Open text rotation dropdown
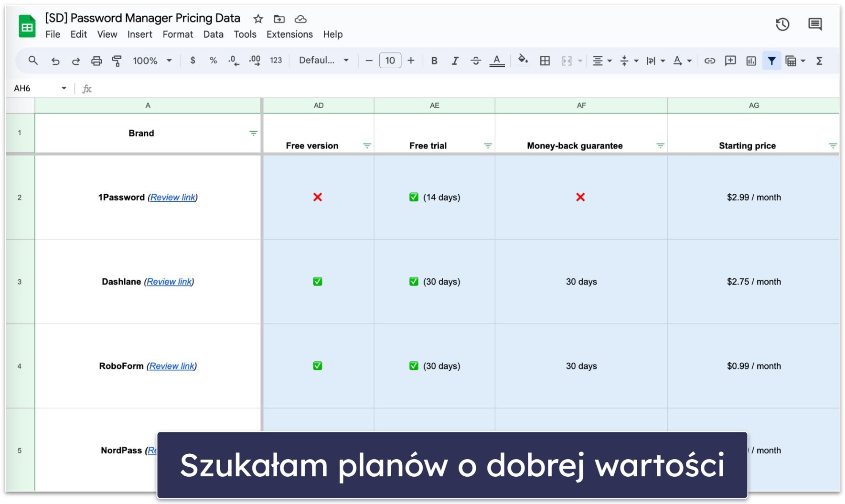The width and height of the screenshot is (845, 504). pos(682,61)
